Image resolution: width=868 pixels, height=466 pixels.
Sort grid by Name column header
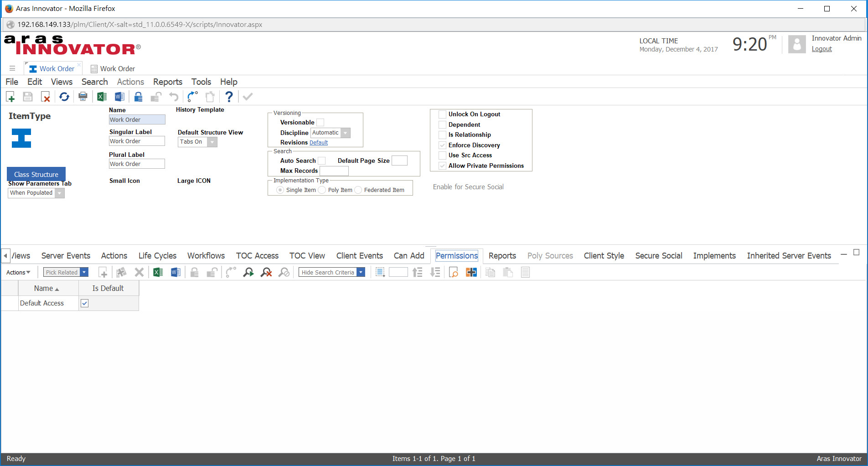pyautogui.click(x=48, y=288)
